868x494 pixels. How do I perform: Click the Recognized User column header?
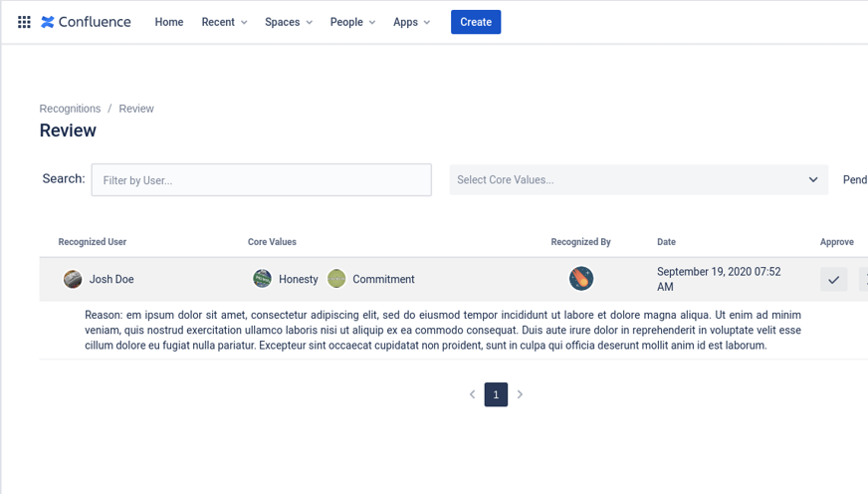coord(93,242)
